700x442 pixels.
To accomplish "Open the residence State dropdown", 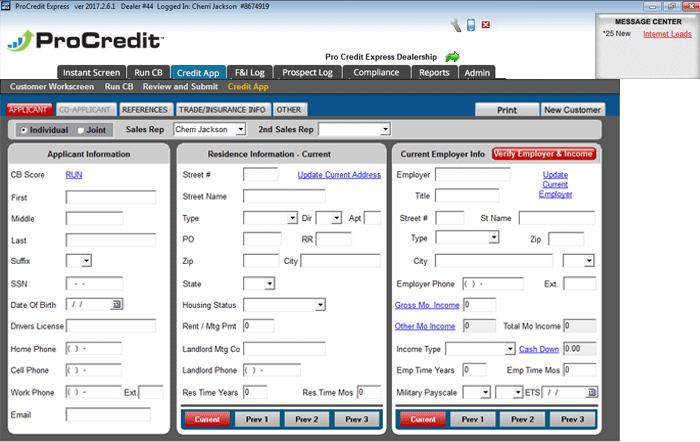I will click(269, 284).
